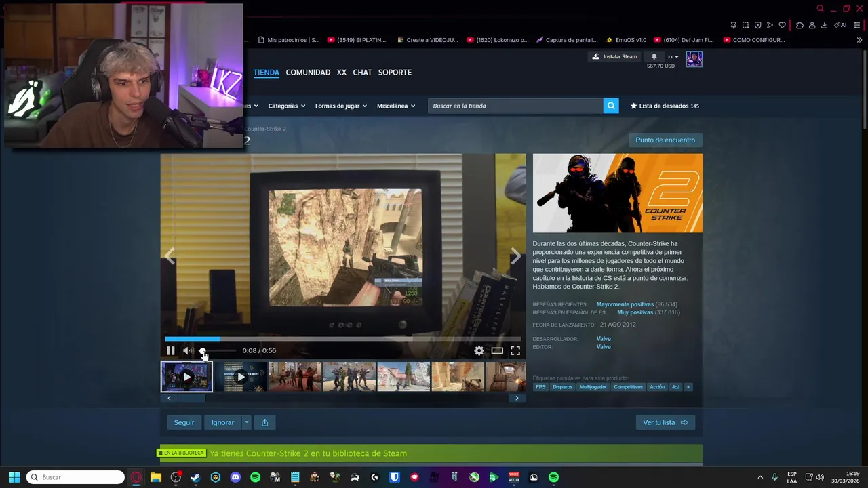
Task: Go to next media with right arrow
Action: click(516, 256)
